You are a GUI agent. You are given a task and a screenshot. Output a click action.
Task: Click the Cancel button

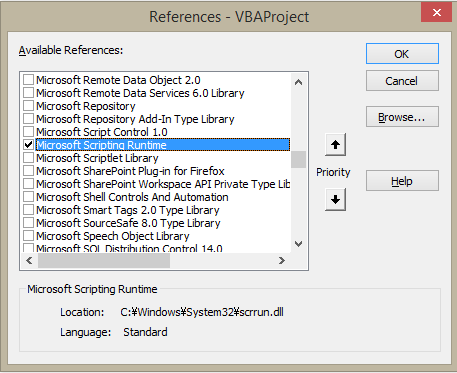[x=402, y=81]
